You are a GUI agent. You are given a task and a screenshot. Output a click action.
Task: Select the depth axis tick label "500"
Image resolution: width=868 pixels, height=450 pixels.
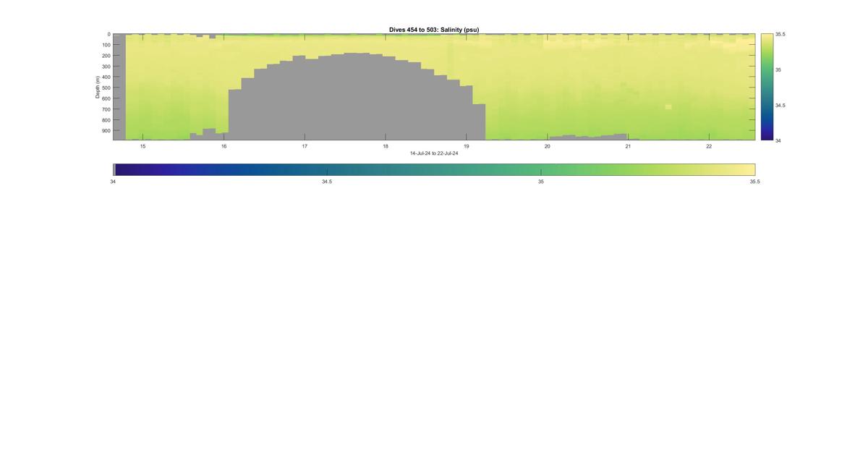pos(106,88)
